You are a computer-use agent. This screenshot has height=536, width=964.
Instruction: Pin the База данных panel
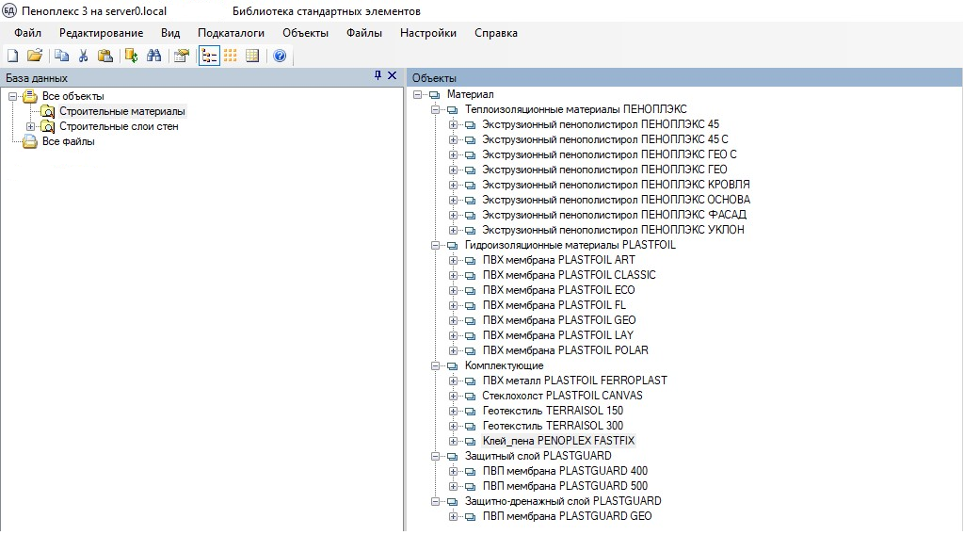click(378, 76)
